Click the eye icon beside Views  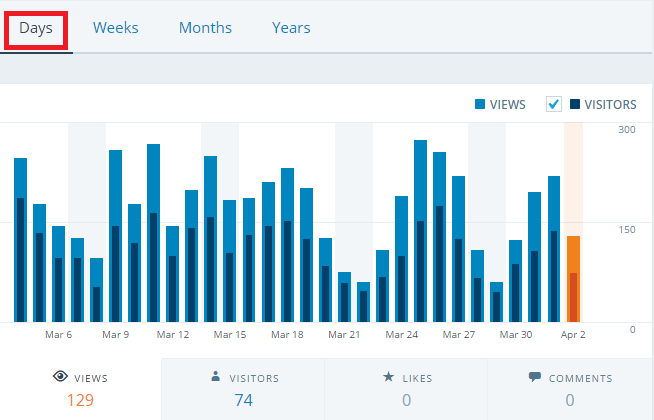click(x=59, y=378)
